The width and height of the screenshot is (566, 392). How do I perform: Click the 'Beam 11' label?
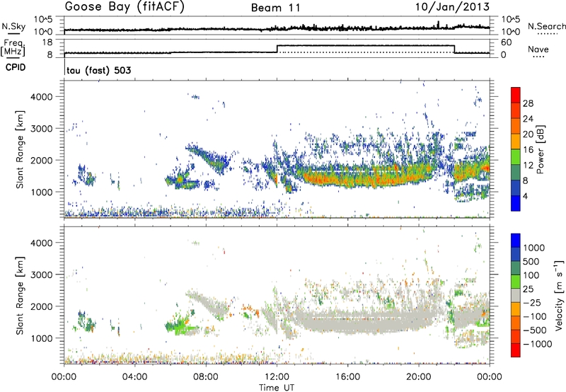tap(276, 8)
